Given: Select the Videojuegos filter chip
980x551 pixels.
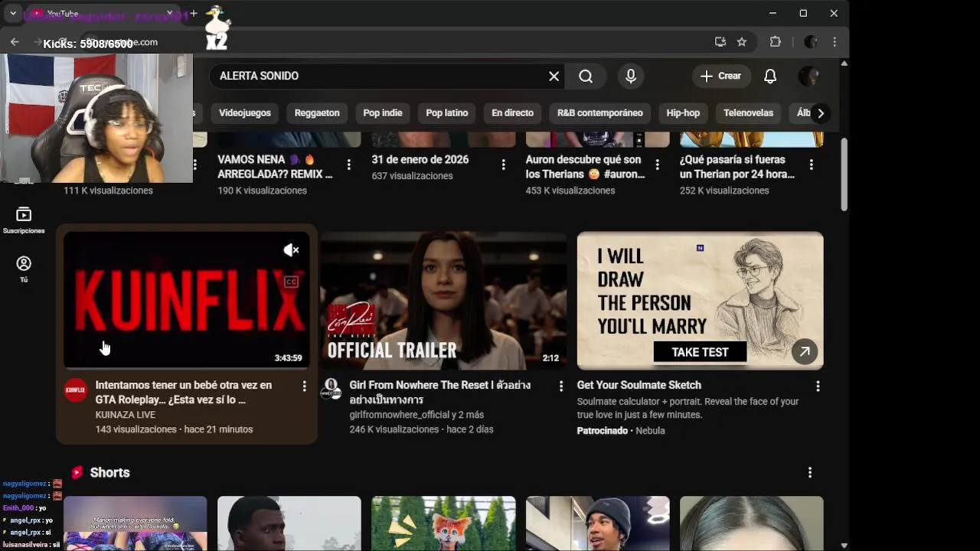Looking at the screenshot, I should click(x=245, y=112).
